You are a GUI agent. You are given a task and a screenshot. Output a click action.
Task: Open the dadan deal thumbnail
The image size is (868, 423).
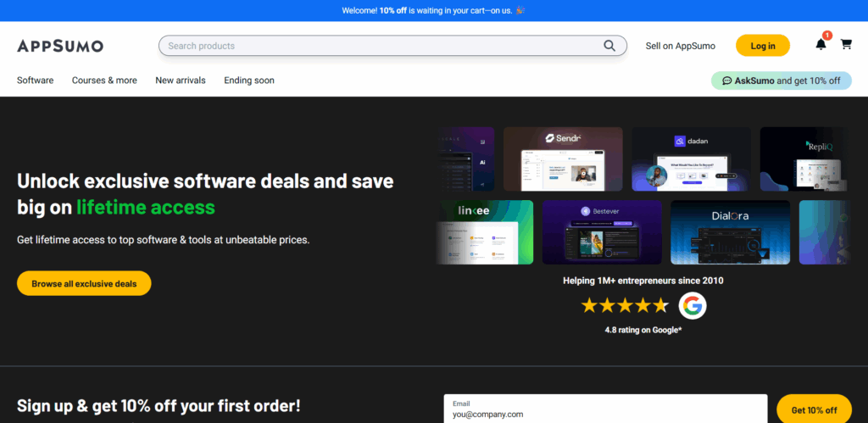692,159
